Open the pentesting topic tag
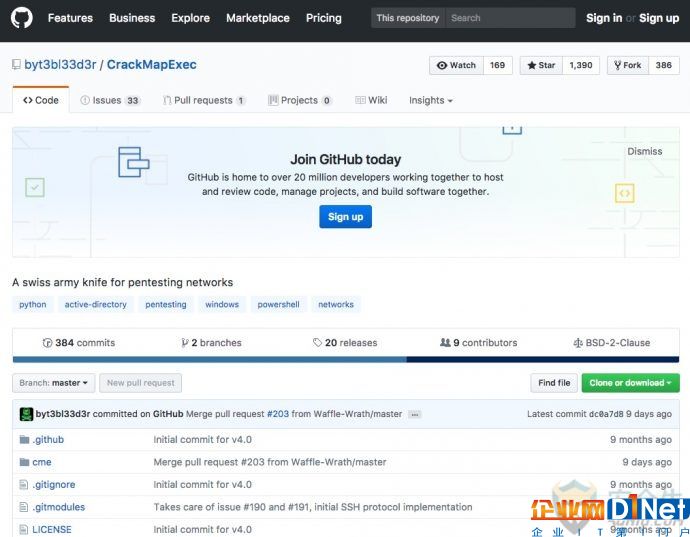690x537 pixels. tap(166, 304)
